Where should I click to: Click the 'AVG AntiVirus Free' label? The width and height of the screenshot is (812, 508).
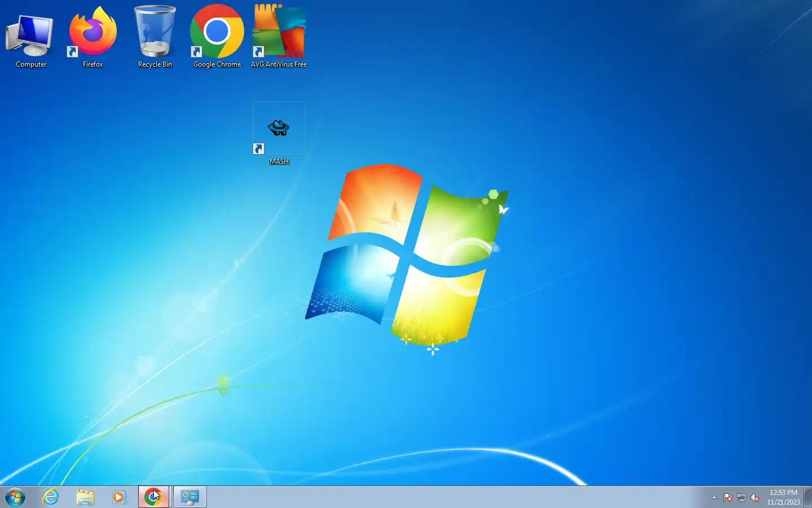tap(279, 64)
